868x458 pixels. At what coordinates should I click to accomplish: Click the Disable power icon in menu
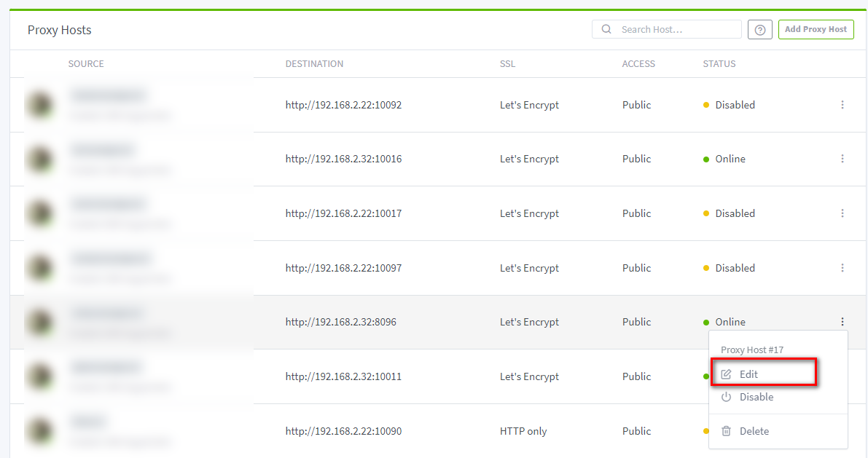coord(726,397)
